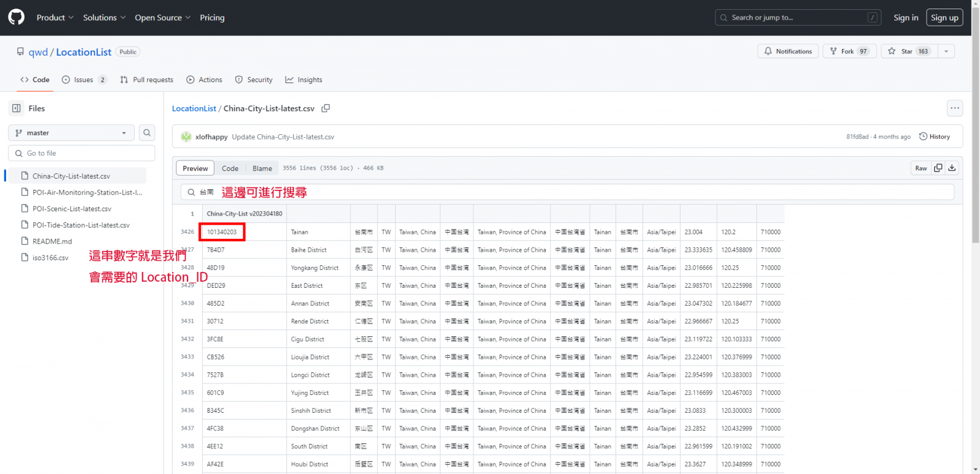Click the Sign up button
The width and height of the screenshot is (980, 474).
[944, 18]
